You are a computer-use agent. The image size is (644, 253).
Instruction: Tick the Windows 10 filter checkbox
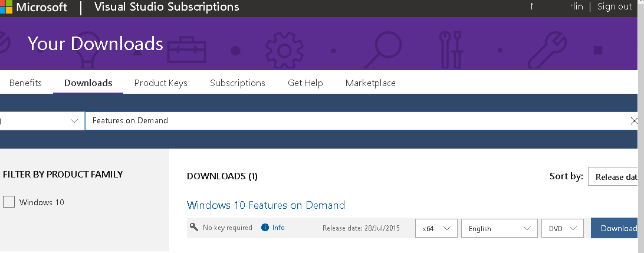pyautogui.click(x=9, y=202)
